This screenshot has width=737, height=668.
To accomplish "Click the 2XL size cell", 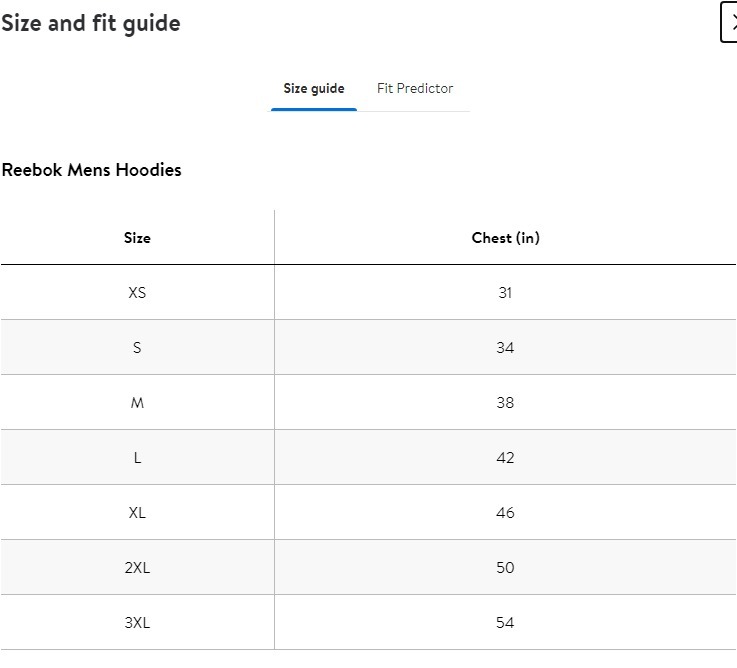I will pos(137,568).
